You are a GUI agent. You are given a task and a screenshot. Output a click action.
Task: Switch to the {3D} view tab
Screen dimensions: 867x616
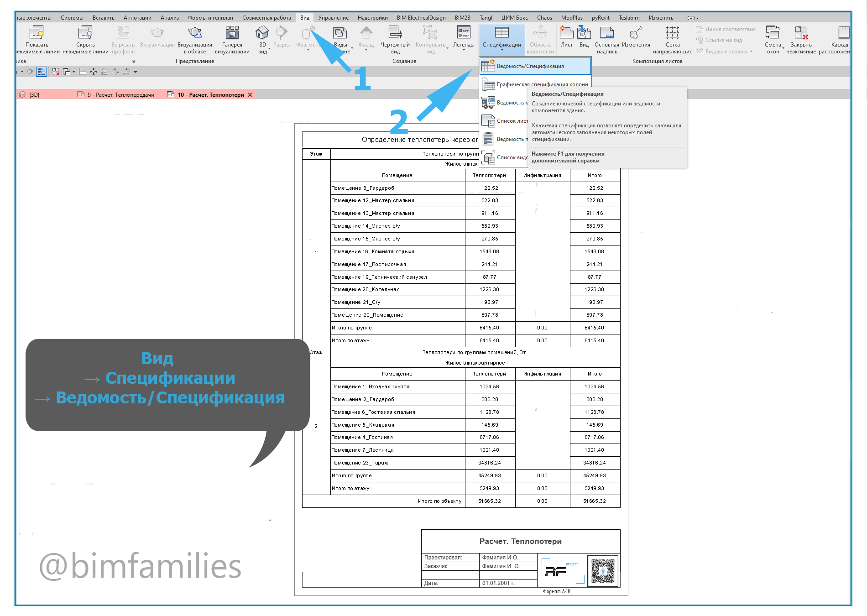coord(35,95)
